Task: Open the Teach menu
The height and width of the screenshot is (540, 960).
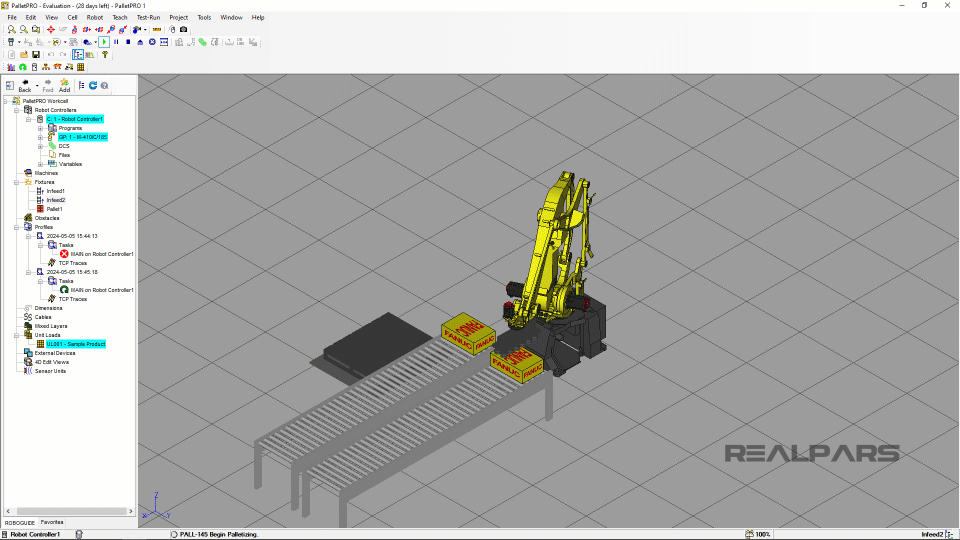Action: click(120, 18)
